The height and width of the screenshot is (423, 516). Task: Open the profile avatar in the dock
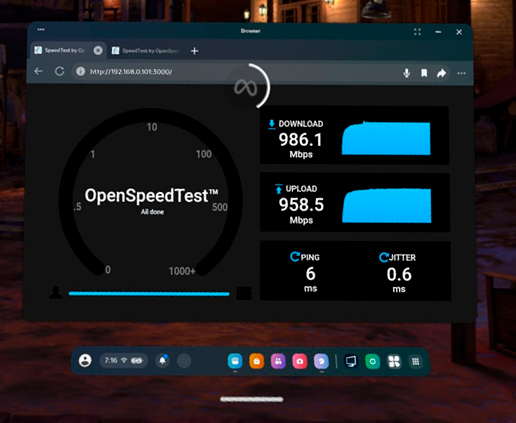coord(85,361)
